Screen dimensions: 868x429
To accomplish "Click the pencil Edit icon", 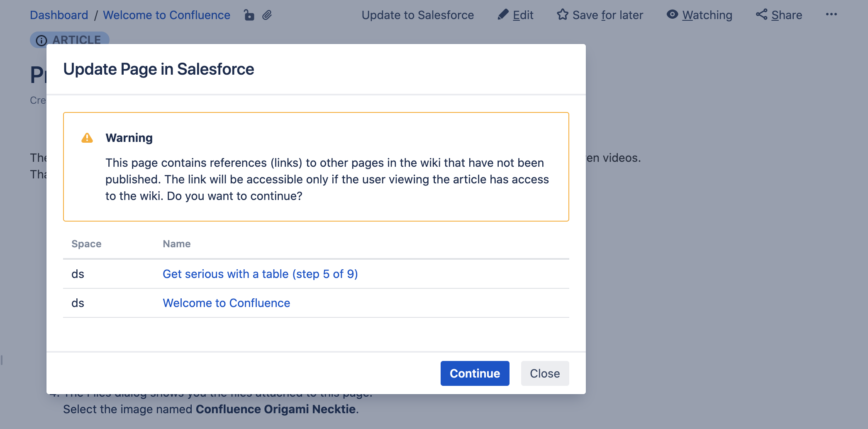I will tap(503, 15).
